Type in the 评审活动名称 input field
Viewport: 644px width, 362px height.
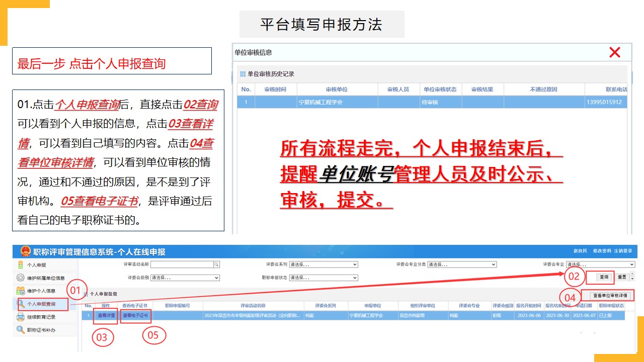click(x=182, y=264)
